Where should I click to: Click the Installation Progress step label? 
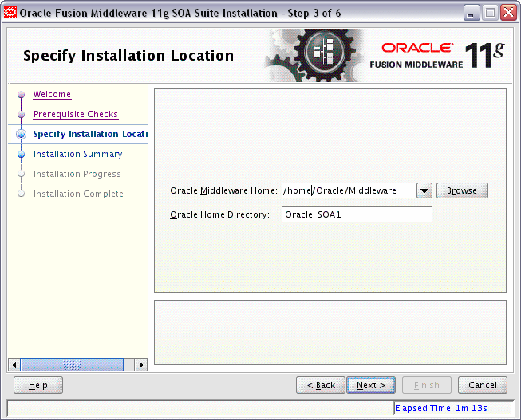[77, 174]
